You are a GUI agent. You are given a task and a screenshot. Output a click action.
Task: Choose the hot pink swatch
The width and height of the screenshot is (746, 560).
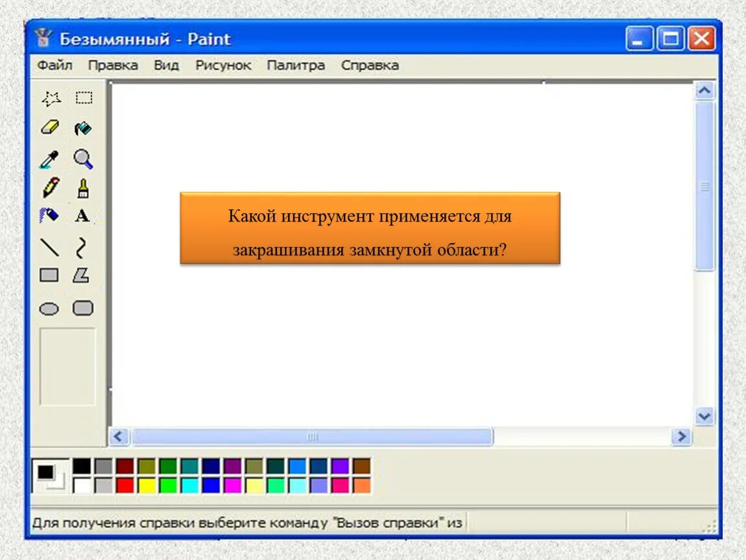(340, 485)
